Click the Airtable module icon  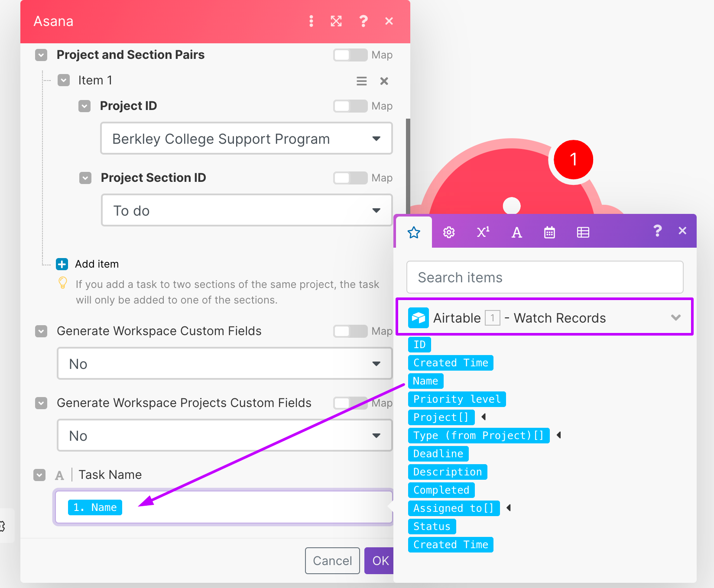(x=419, y=318)
